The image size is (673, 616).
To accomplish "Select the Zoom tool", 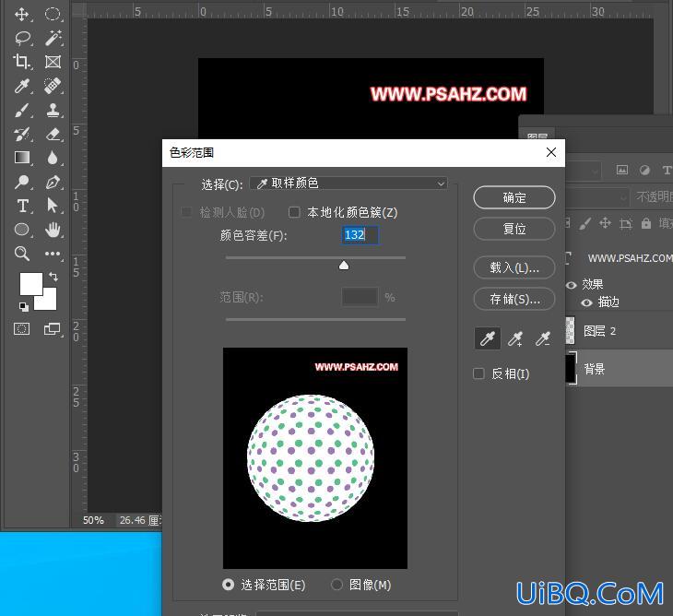I will pos(21,254).
